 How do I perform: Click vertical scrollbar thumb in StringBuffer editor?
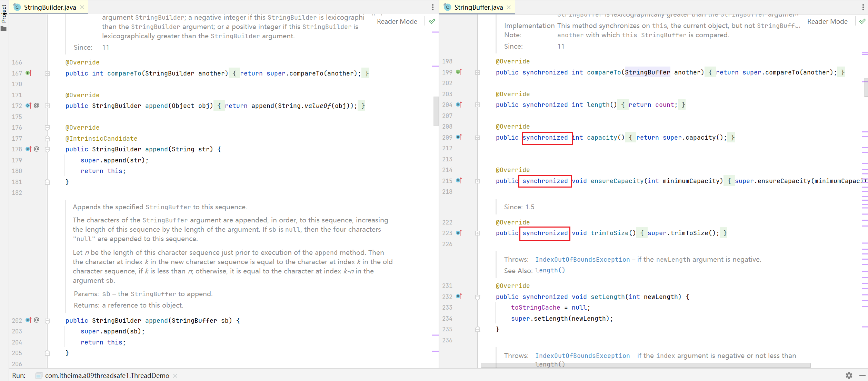pos(866,88)
